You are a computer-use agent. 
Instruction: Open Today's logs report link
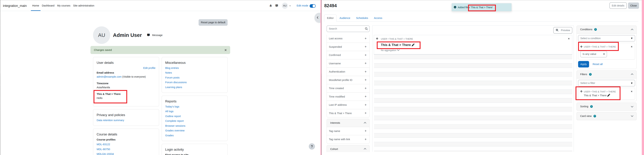172,107
